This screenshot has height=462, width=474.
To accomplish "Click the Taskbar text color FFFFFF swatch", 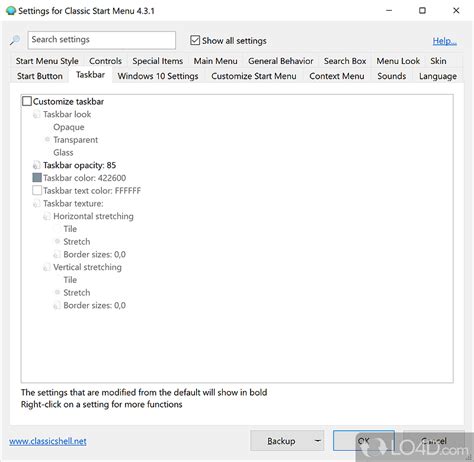I will 37,190.
